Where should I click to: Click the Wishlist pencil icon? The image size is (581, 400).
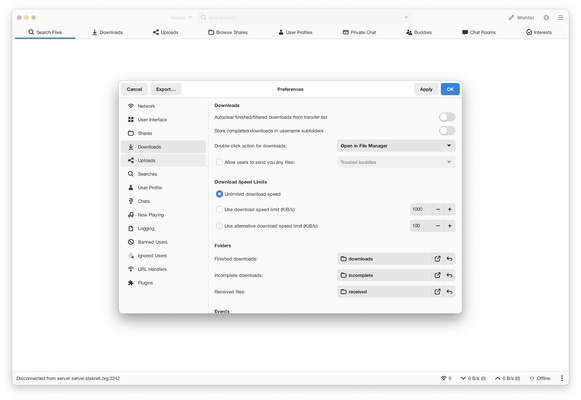511,17
